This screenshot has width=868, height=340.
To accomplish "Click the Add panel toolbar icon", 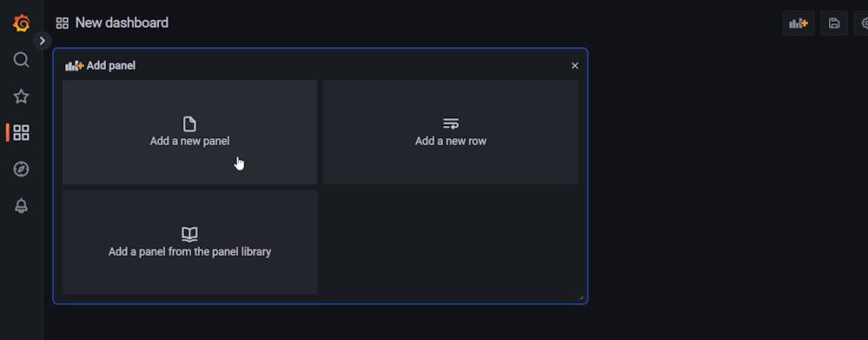I will point(798,23).
